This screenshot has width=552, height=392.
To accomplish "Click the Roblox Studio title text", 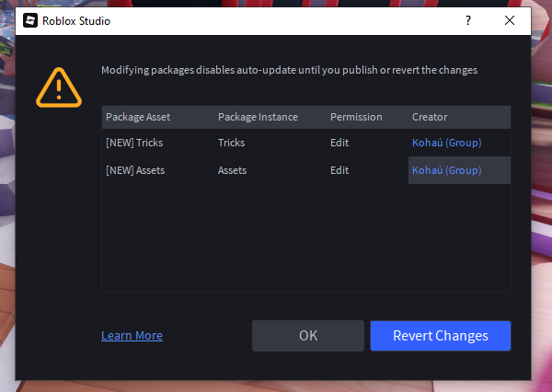I will click(76, 21).
